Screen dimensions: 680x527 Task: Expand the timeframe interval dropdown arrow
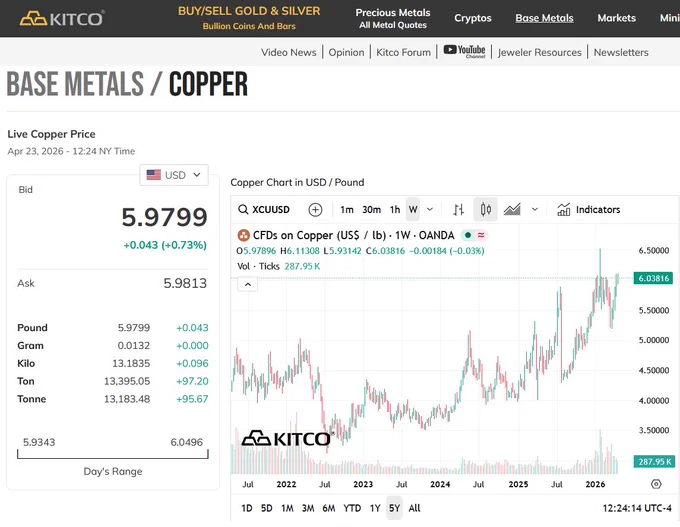click(430, 209)
